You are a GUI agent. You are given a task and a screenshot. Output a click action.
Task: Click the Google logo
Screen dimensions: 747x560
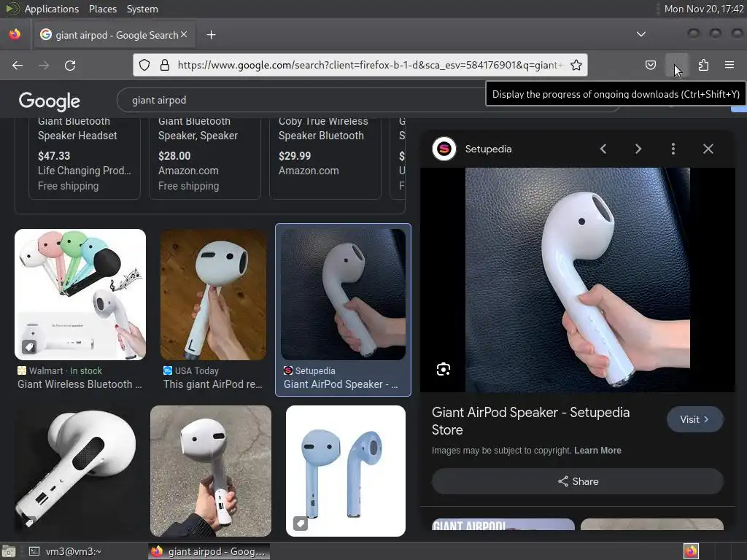pyautogui.click(x=50, y=101)
